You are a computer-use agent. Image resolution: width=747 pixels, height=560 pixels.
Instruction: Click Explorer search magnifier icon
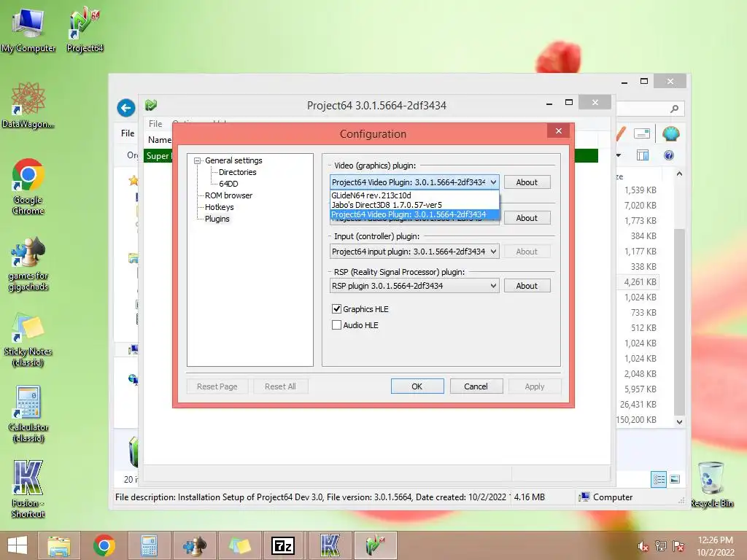[x=674, y=109]
